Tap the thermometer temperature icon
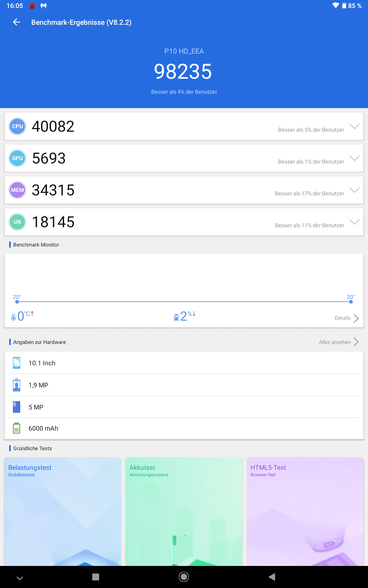This screenshot has width=368, height=588. (x=13, y=317)
